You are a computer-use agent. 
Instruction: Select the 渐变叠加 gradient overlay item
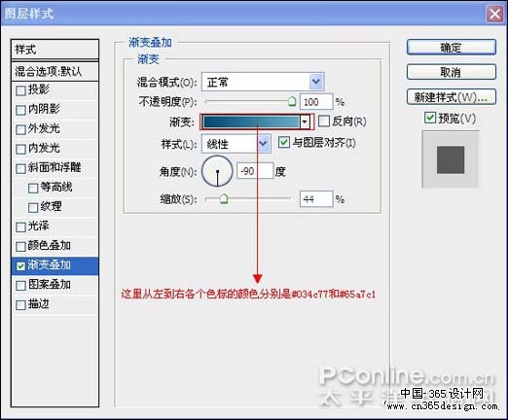pyautogui.click(x=54, y=265)
